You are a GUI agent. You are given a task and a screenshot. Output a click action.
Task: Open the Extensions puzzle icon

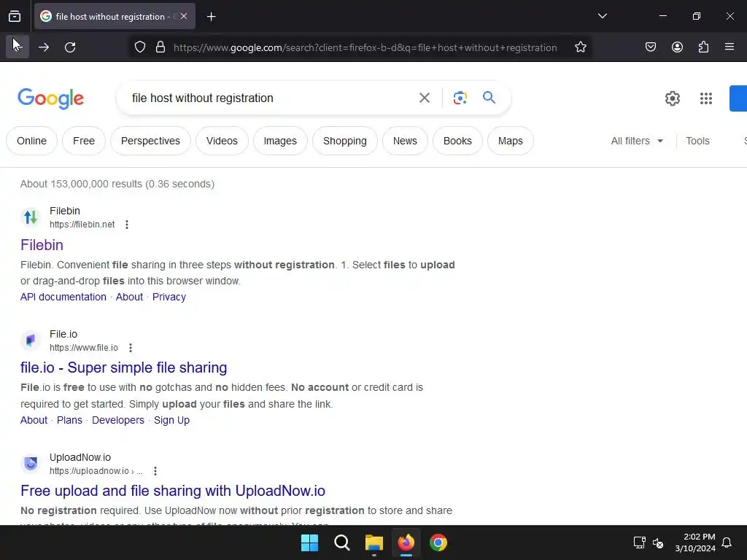703,47
